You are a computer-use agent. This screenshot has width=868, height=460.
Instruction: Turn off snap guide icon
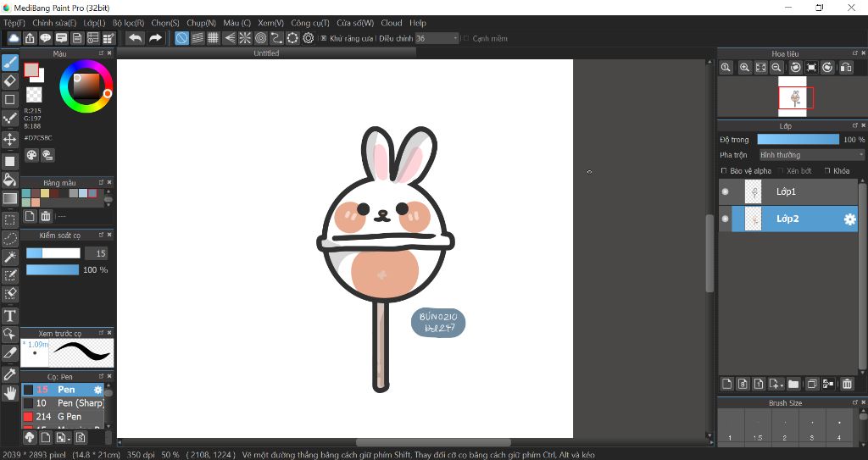pos(181,38)
